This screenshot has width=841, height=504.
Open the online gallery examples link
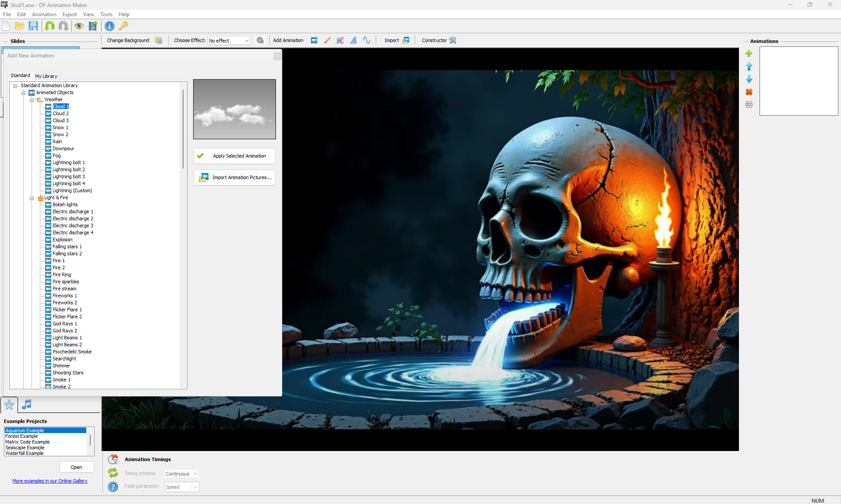(x=50, y=481)
